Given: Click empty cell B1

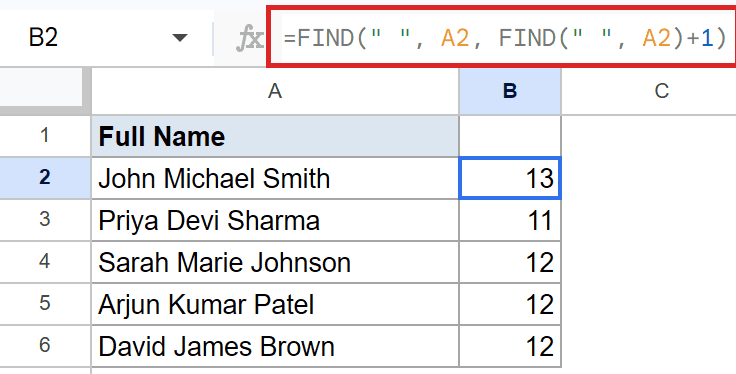Looking at the screenshot, I should pos(510,136).
